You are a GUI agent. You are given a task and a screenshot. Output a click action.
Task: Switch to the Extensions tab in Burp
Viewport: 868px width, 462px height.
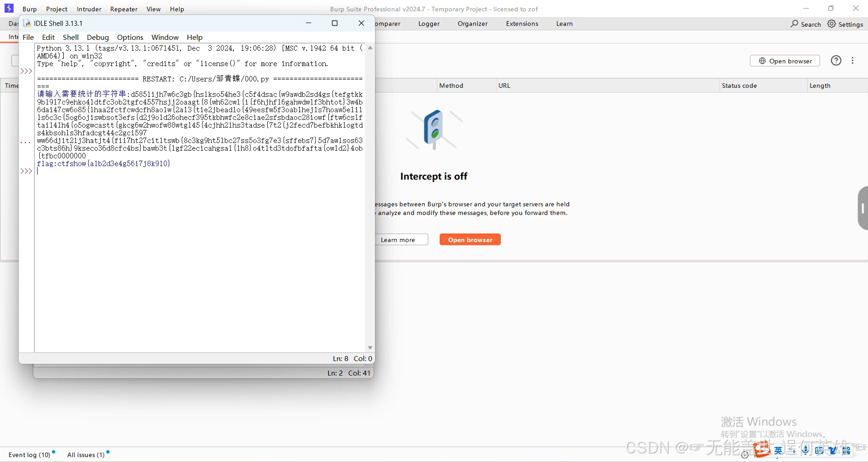click(x=522, y=24)
